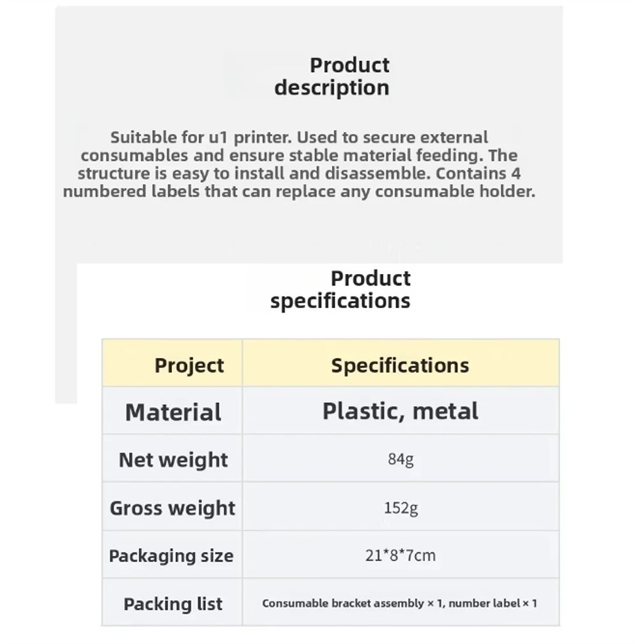Click the word 'description' in the heading
Screen dimensions: 644x644
click(x=332, y=88)
